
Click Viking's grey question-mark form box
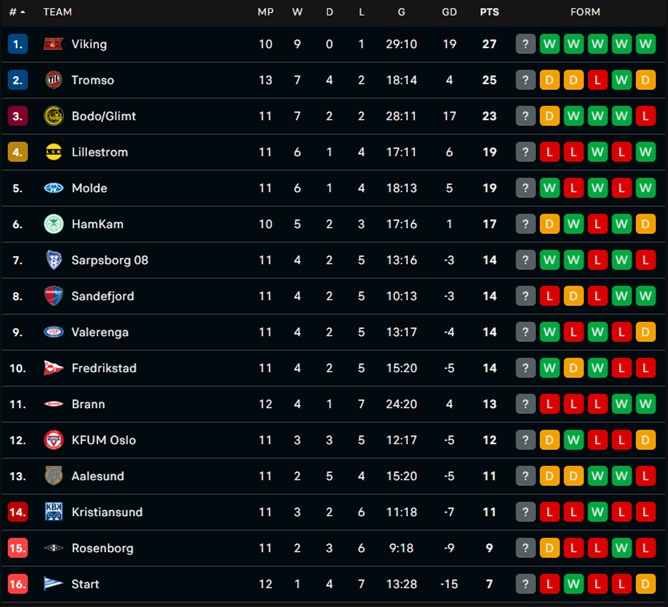click(525, 44)
